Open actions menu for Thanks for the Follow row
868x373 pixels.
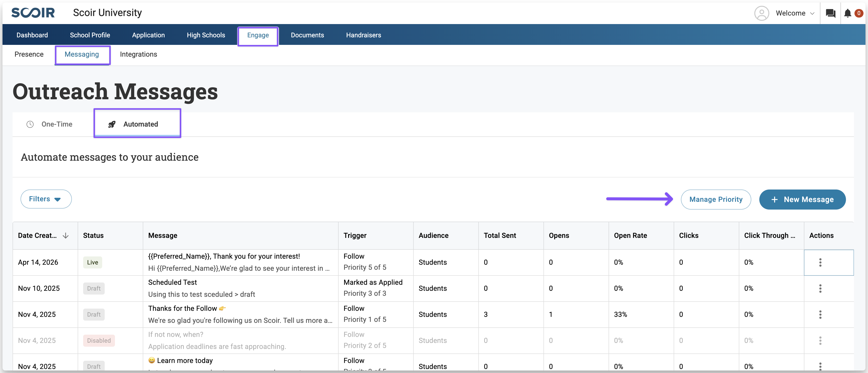(820, 314)
